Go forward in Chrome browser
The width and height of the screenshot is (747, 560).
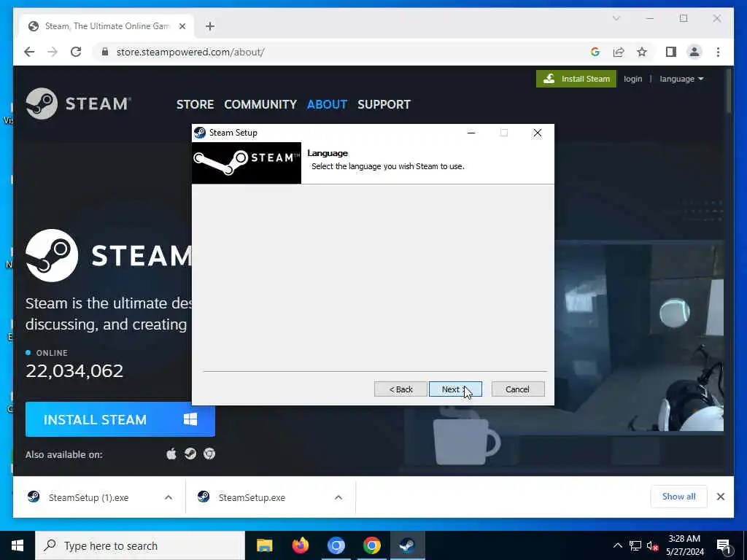point(53,52)
